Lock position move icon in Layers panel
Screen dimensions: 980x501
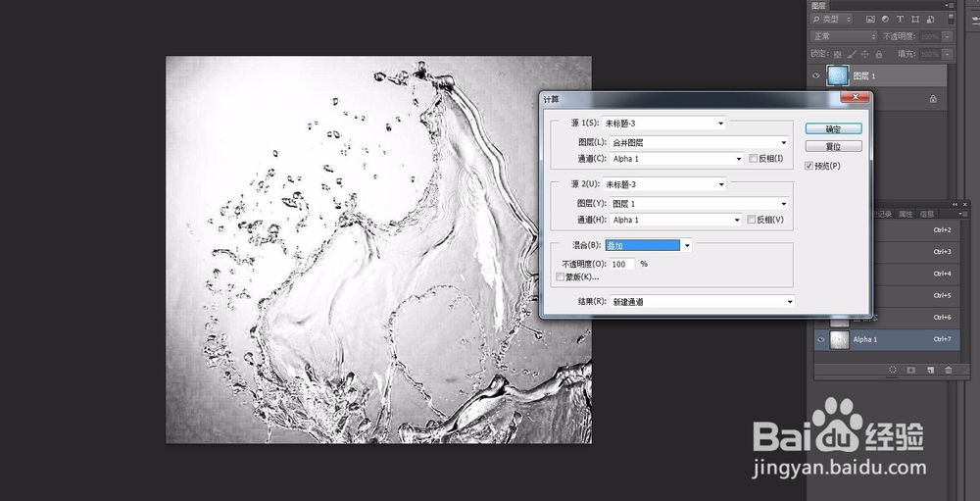coord(865,55)
